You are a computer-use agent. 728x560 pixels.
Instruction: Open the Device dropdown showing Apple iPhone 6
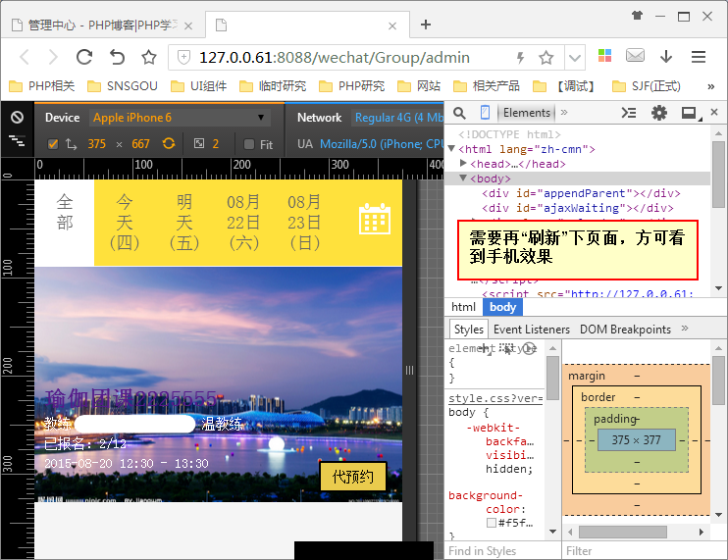coord(181,118)
